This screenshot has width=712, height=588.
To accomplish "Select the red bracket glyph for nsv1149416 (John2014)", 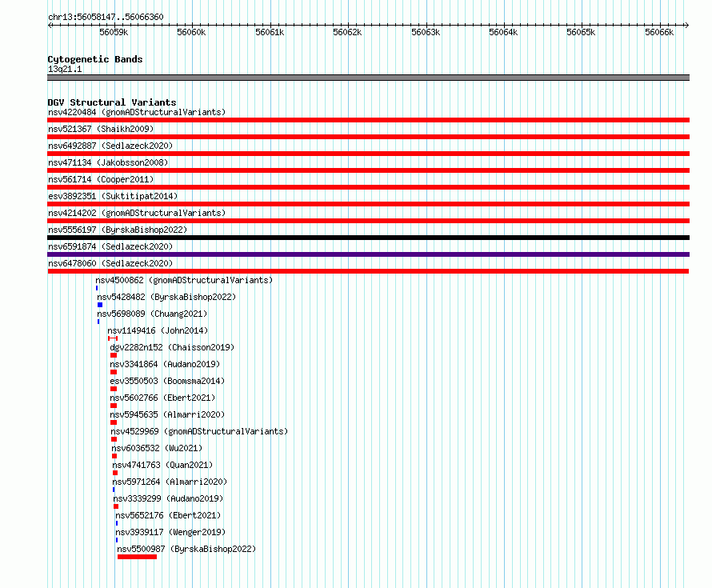I will click(113, 338).
